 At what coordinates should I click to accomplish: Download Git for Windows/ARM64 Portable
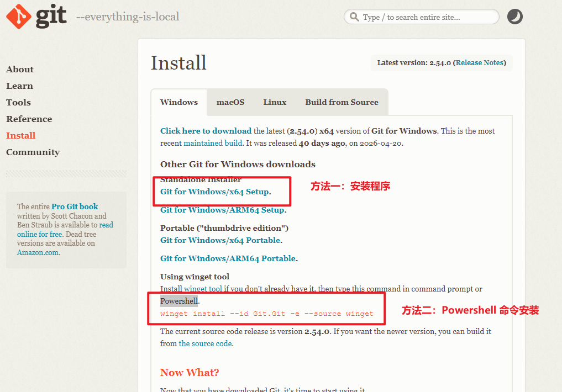[x=228, y=258]
